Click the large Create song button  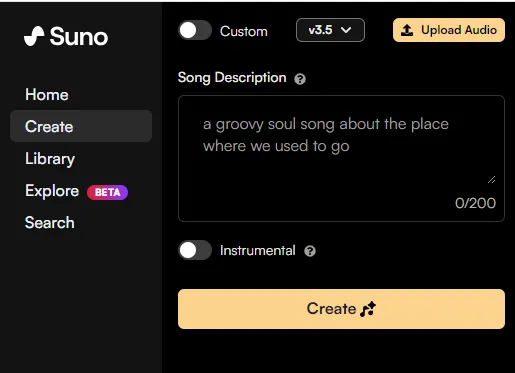(341, 309)
